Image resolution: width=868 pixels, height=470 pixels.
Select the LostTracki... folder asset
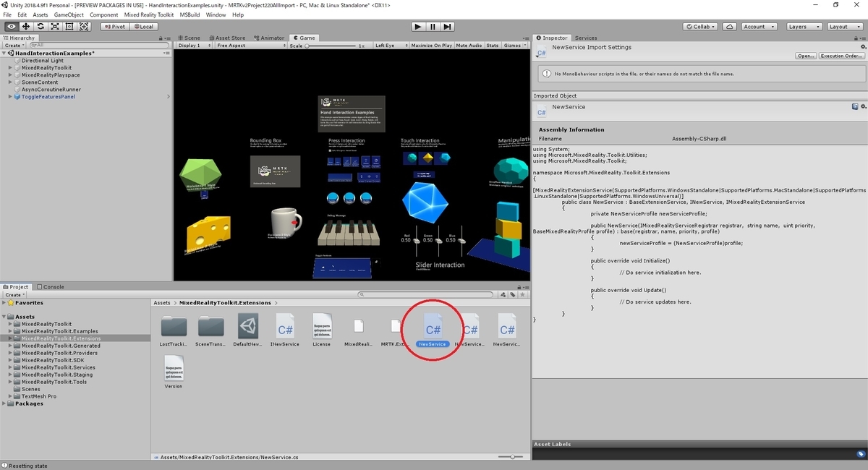pyautogui.click(x=174, y=331)
